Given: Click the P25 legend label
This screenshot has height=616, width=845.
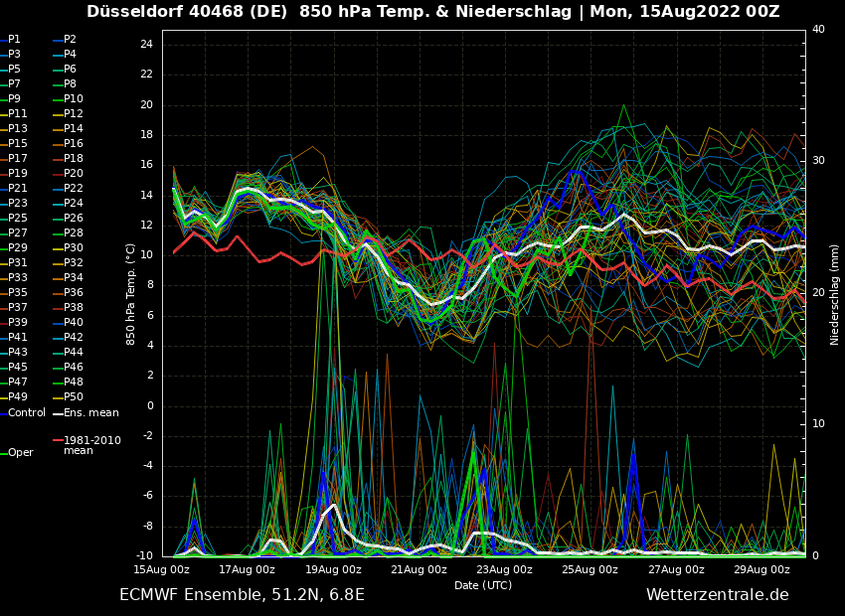Looking at the screenshot, I should tap(18, 219).
